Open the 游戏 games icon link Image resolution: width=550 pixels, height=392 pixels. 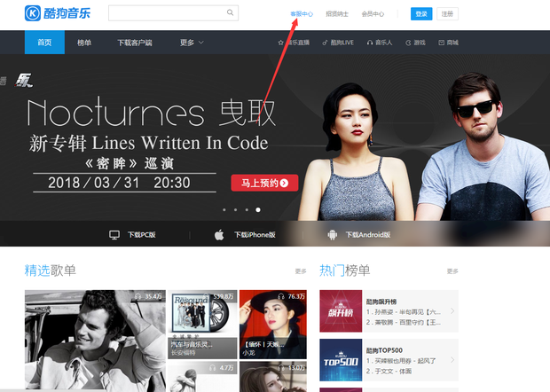coord(408,43)
